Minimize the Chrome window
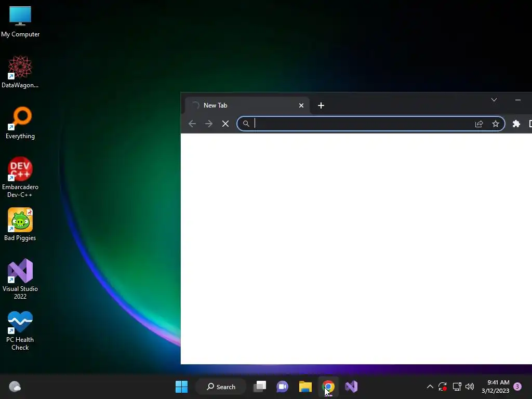Screen dimensions: 532x399 518,100
